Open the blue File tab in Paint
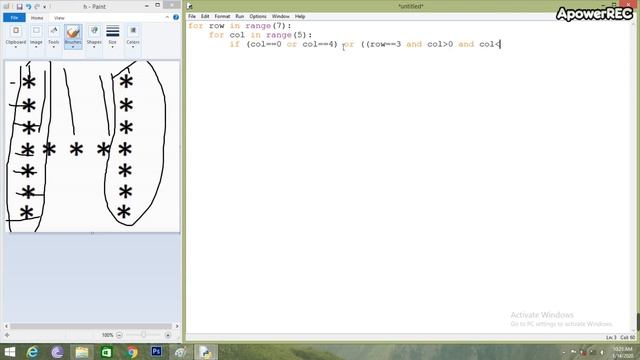This screenshot has height=360, width=640. point(14,18)
